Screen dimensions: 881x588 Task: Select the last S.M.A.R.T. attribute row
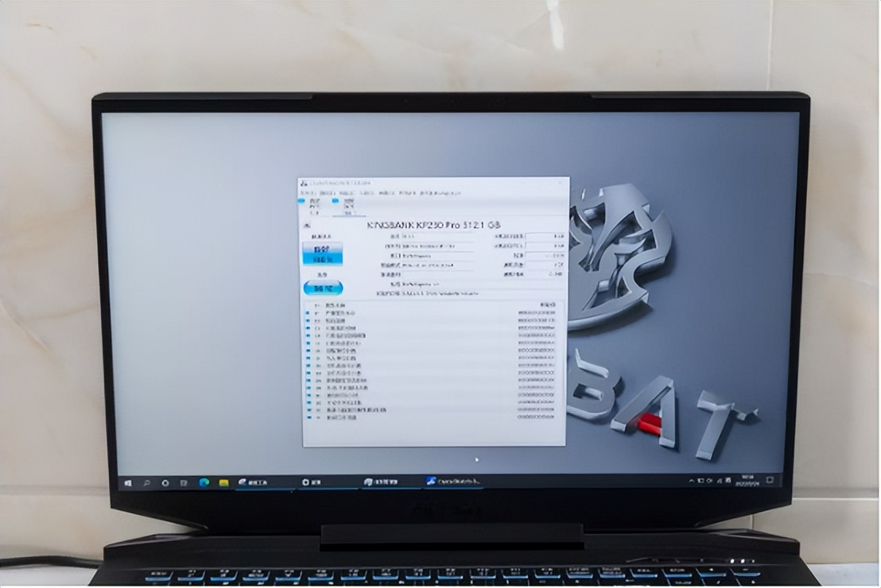[432, 418]
